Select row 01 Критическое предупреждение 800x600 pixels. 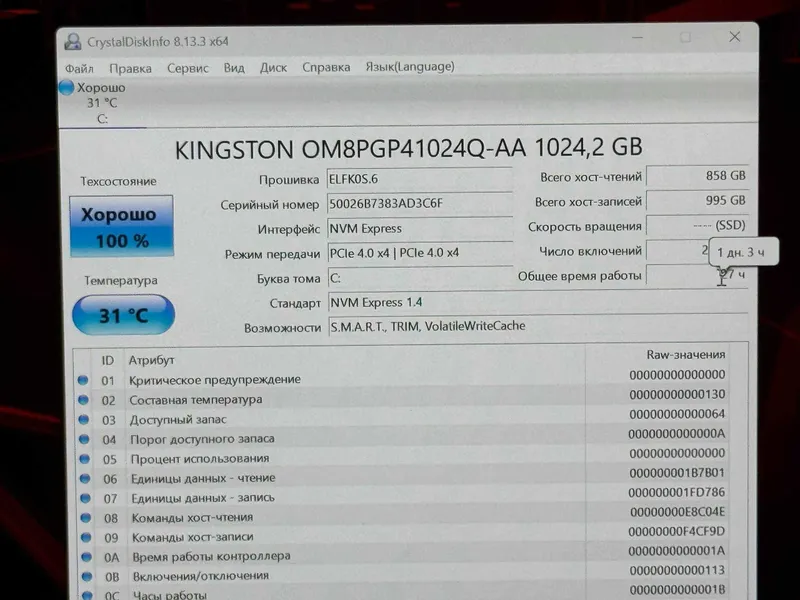402,379
